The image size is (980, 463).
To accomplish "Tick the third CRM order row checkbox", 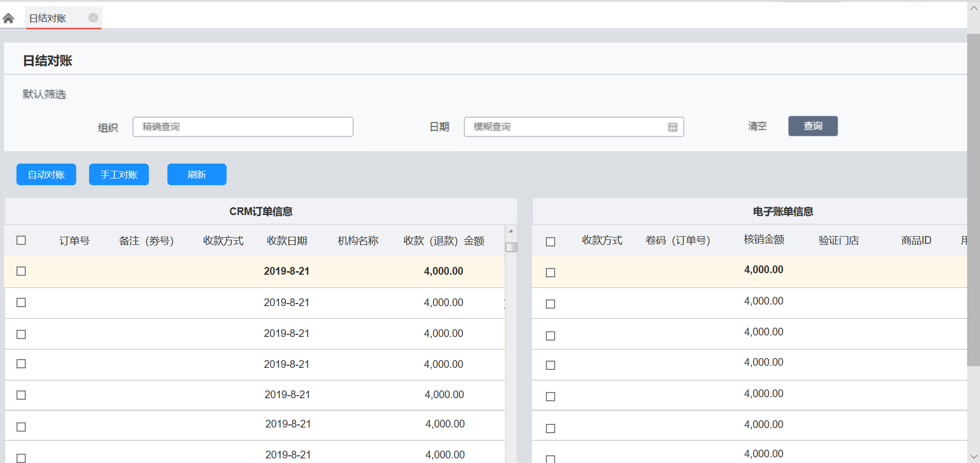I will click(21, 334).
